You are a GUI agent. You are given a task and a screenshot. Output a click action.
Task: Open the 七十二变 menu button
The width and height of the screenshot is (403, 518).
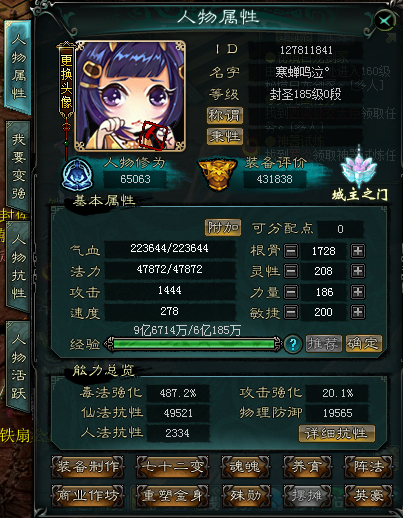[x=172, y=467]
